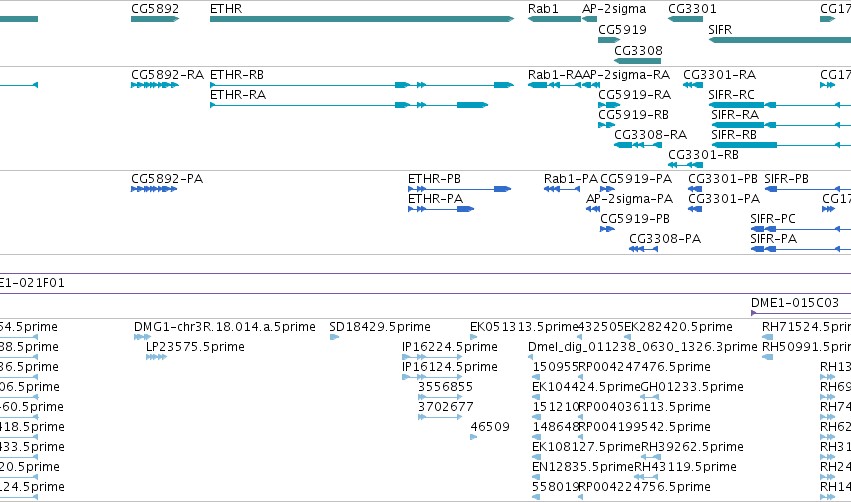Open the SIFR-RB transcript
Image resolution: width=851 pixels, height=502 pixels.
781,145
